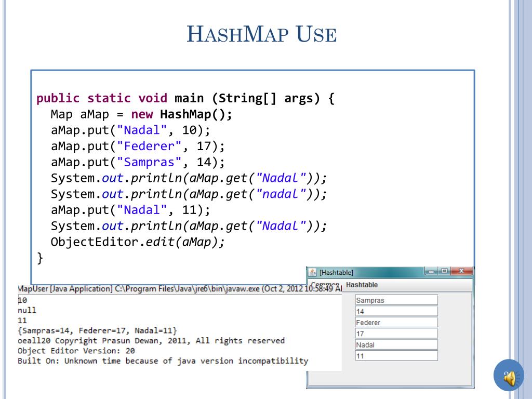Screen dimensions: 532x399
Task: Click the 'Built On: Unknown time' console line
Action: [163, 361]
